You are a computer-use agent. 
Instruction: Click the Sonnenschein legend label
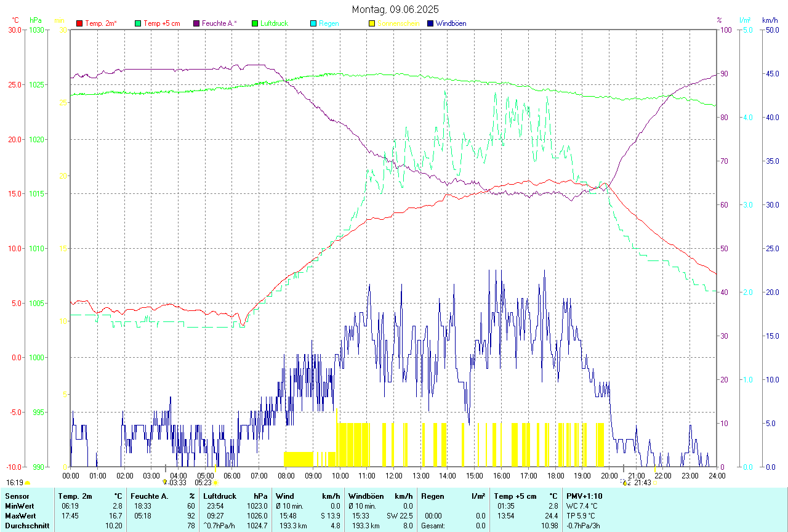(x=398, y=23)
